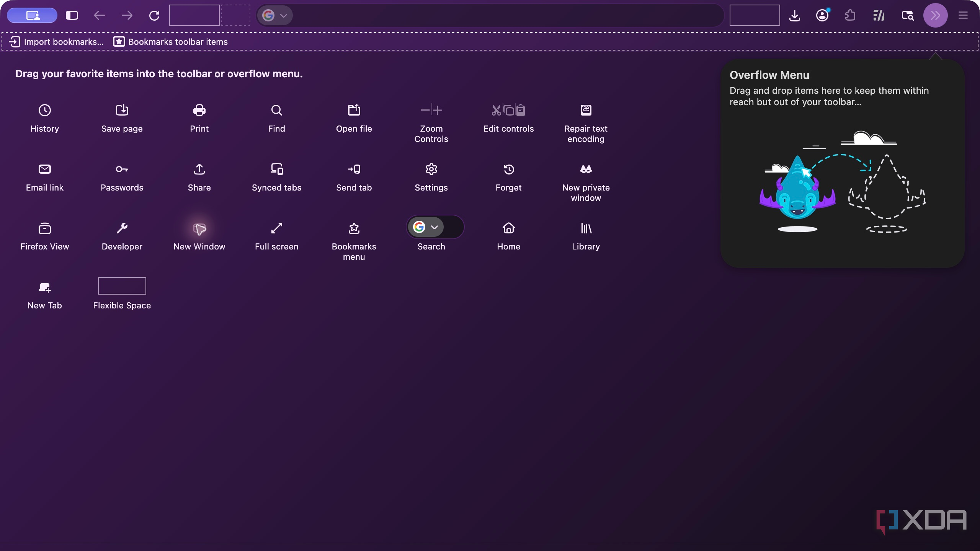Click the Firefox View icon in the palette

tap(45, 228)
